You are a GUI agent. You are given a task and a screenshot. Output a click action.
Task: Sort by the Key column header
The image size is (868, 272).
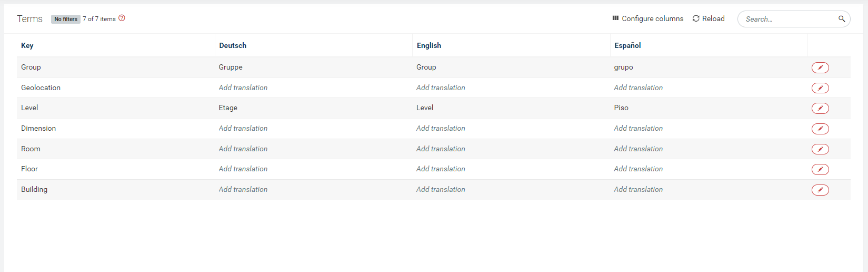point(27,45)
